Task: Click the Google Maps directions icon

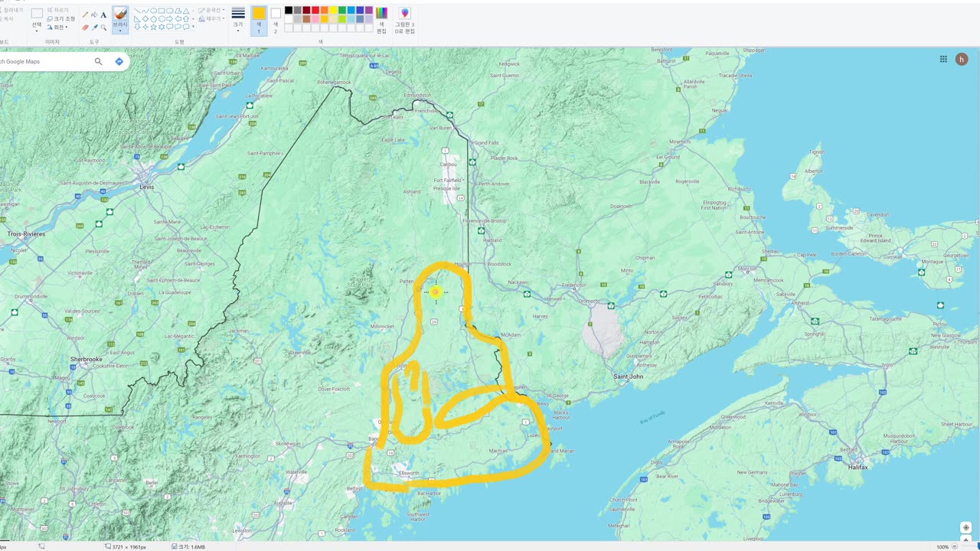Action: click(x=119, y=61)
